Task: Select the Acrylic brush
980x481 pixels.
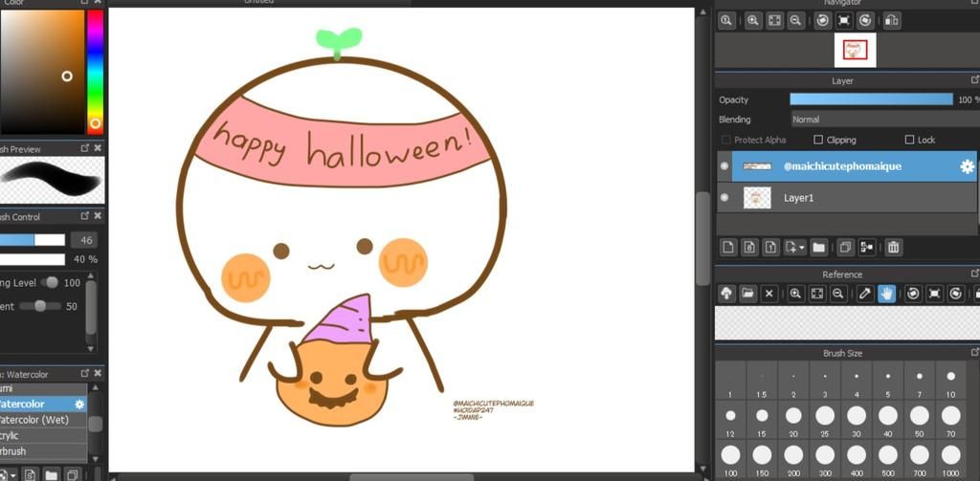Action: (43, 435)
